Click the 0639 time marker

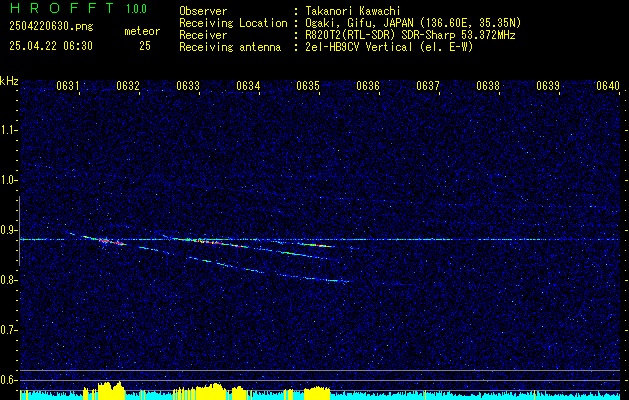click(548, 85)
